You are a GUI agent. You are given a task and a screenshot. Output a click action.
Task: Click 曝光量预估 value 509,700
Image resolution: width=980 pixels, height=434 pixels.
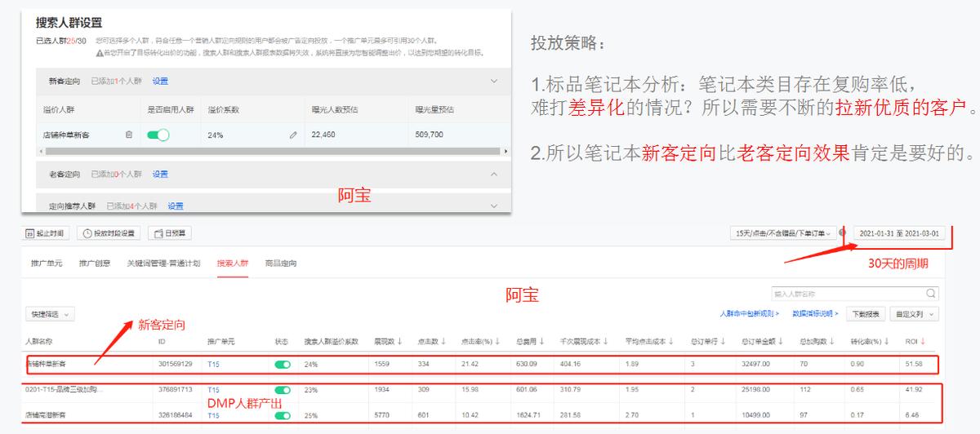click(x=430, y=135)
